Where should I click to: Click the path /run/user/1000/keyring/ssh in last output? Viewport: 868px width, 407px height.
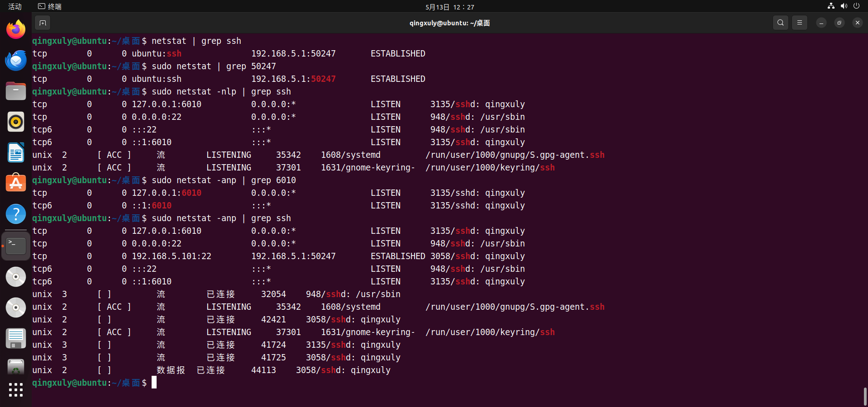pos(490,332)
